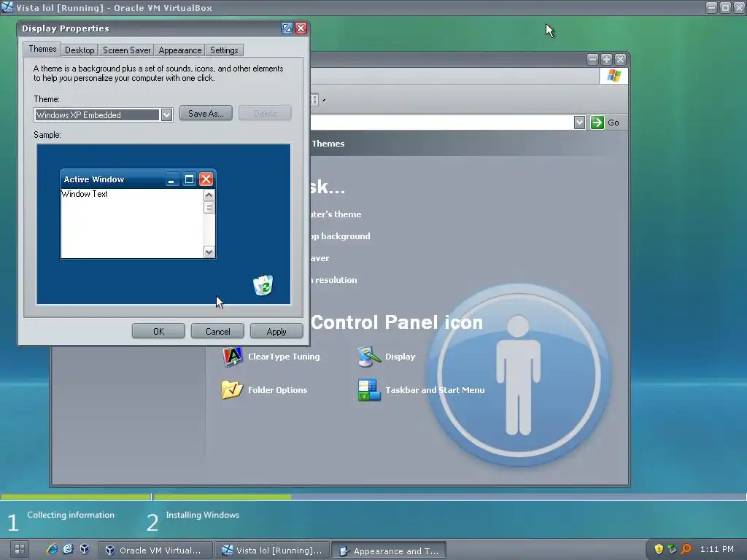The image size is (747, 560).
Task: Click the desktop background task link
Action: [x=340, y=236]
